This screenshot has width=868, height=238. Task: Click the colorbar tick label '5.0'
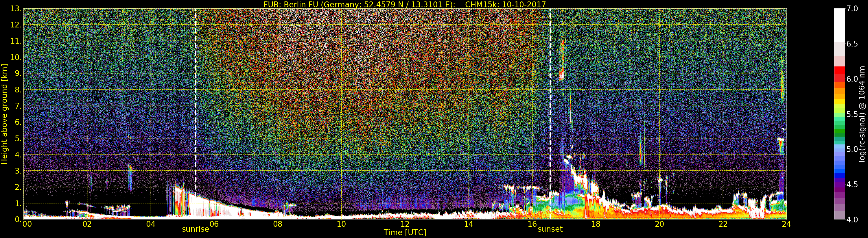[x=852, y=149]
